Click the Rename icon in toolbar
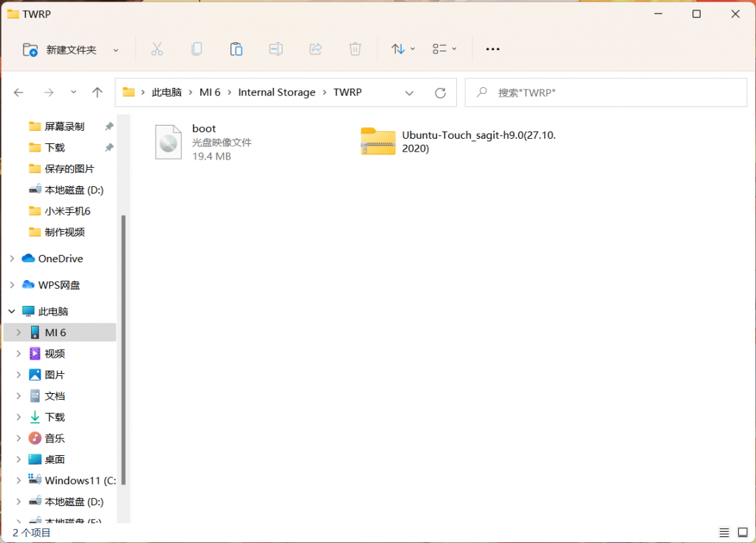The width and height of the screenshot is (756, 543). (x=276, y=49)
